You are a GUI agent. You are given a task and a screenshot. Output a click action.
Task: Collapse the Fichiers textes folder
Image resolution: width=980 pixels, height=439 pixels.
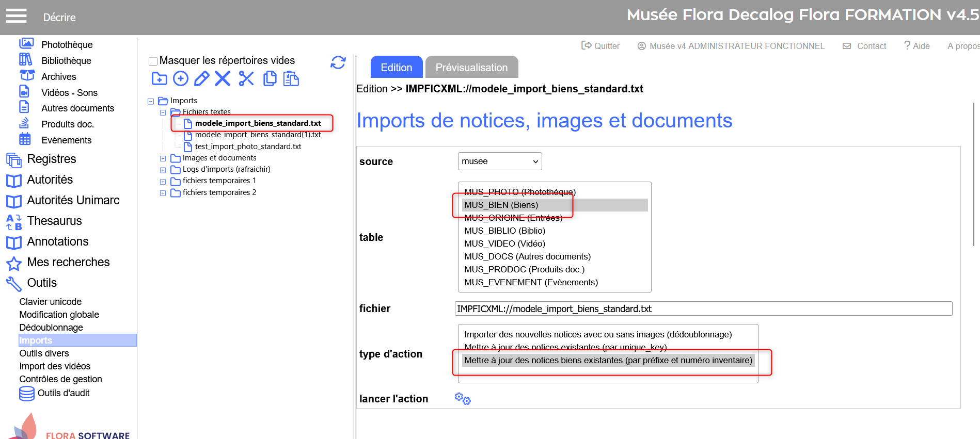coord(163,112)
